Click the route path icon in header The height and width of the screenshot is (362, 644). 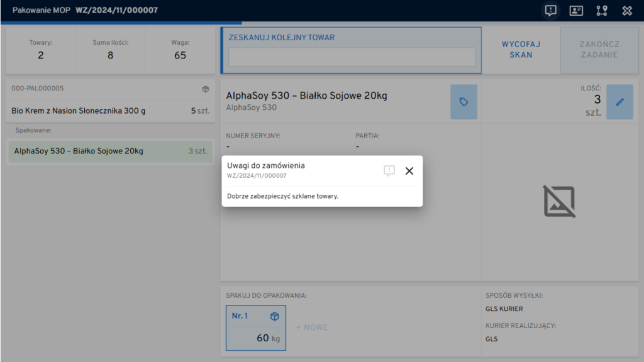tap(601, 11)
